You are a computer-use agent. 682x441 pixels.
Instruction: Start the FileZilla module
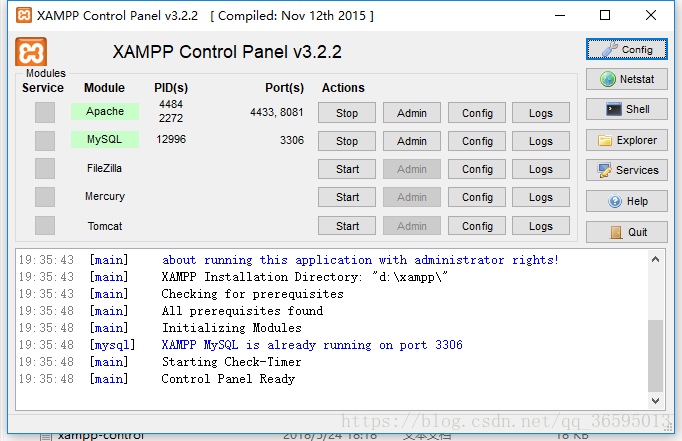pos(347,169)
